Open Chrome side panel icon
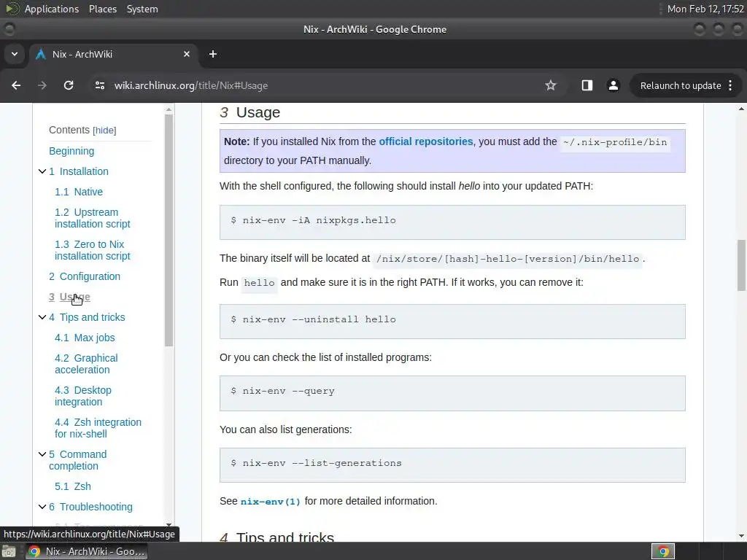 click(x=587, y=85)
